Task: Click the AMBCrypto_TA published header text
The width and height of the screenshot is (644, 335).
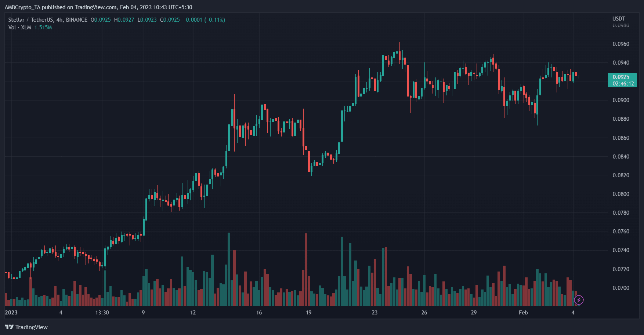Action: coord(98,7)
